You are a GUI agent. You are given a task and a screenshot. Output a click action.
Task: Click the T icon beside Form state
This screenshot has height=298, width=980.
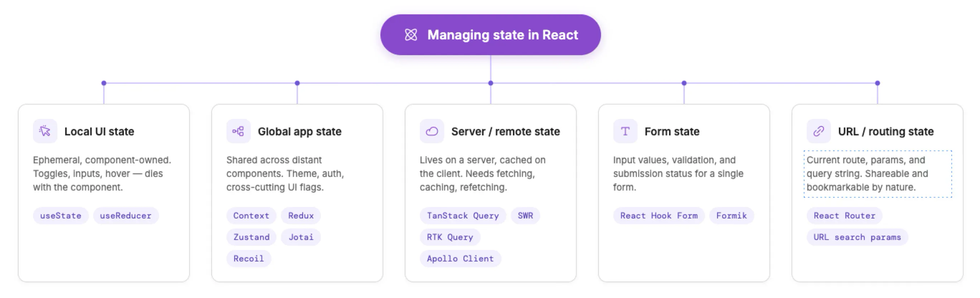click(625, 131)
